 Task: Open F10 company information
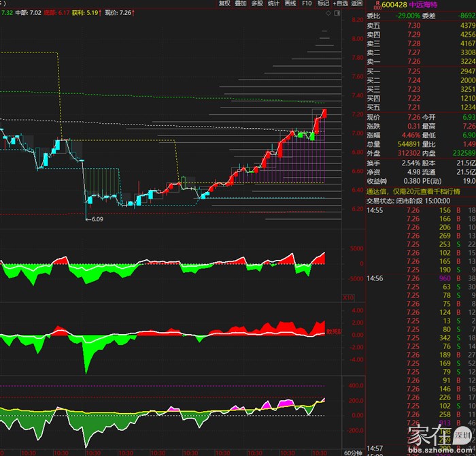[307, 3]
